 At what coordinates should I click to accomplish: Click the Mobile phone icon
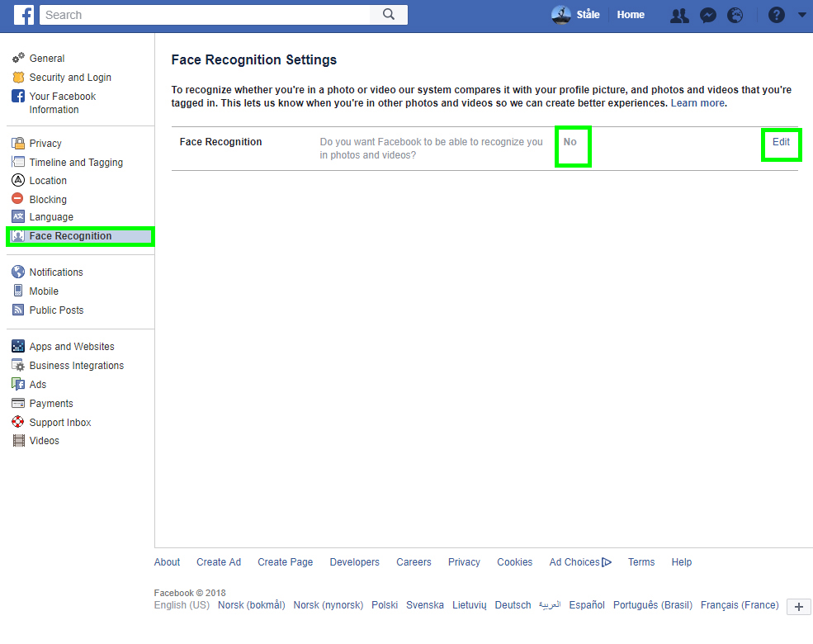pyautogui.click(x=18, y=291)
